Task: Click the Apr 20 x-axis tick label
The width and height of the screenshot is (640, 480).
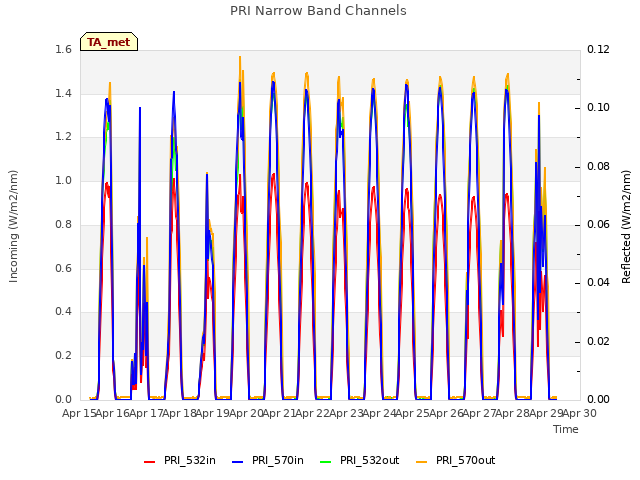Action: [x=246, y=413]
